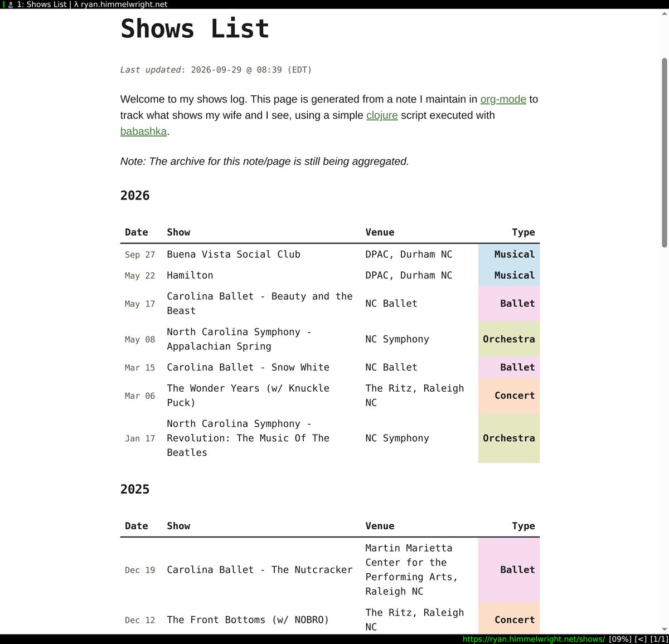
Task: Click the Mar 15 date cell
Action: click(x=140, y=368)
